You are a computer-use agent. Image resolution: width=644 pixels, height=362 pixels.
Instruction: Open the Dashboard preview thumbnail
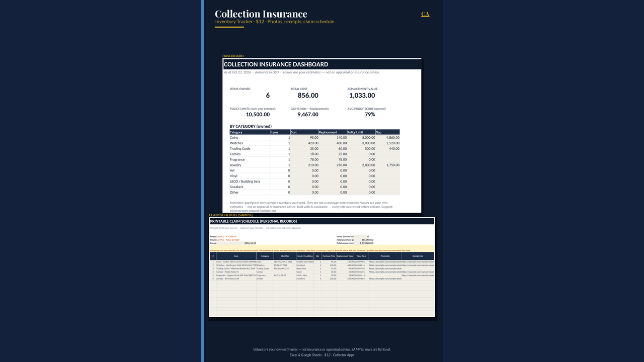point(322,136)
